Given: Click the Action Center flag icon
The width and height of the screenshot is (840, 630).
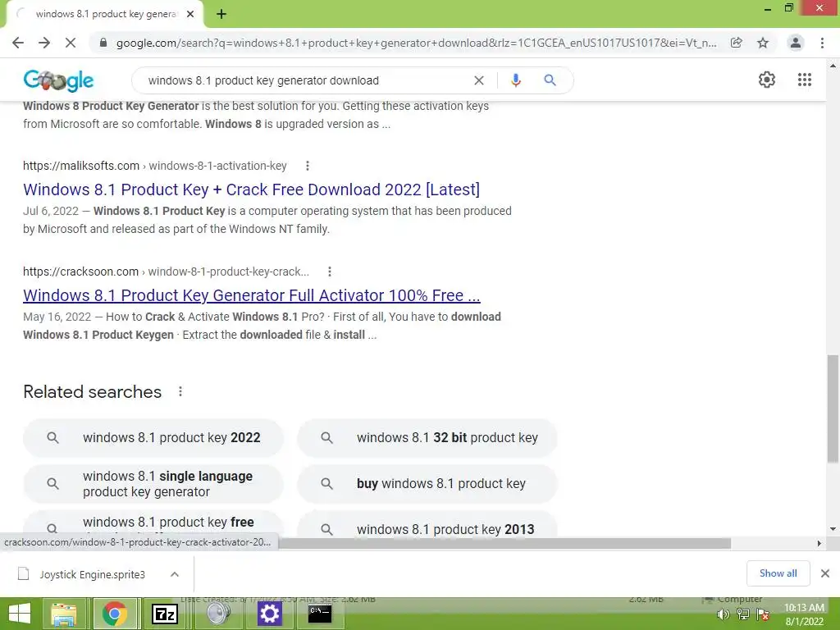Looking at the screenshot, I should (763, 614).
